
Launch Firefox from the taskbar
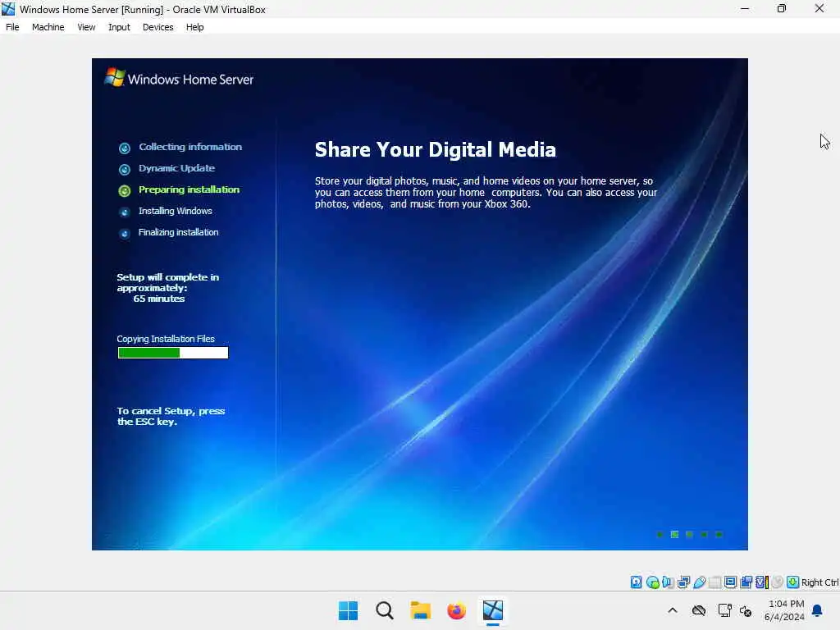(x=456, y=610)
